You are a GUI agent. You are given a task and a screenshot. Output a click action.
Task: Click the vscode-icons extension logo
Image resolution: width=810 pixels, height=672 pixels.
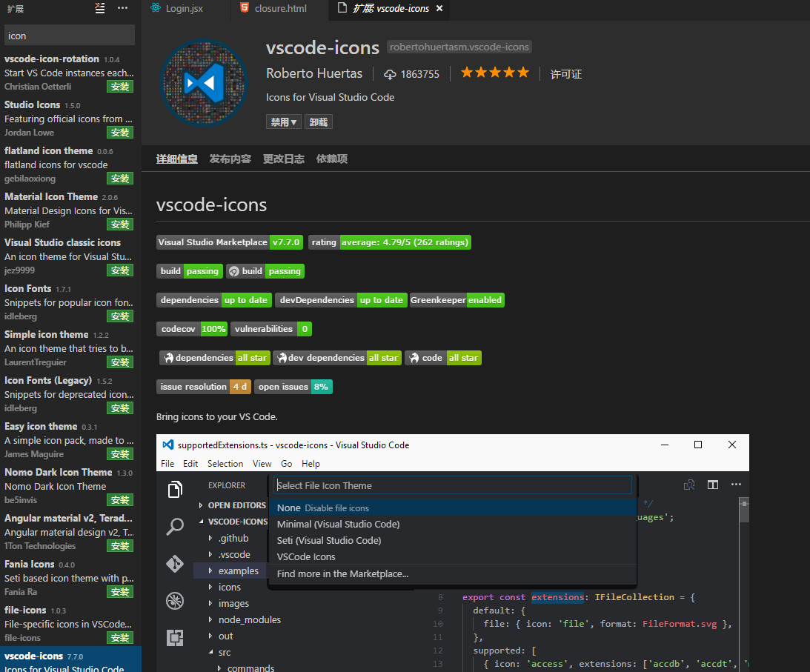[204, 83]
